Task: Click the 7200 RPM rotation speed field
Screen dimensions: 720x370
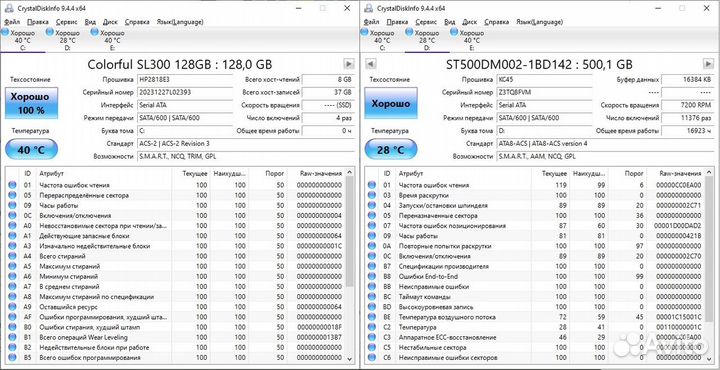Action: pyautogui.click(x=688, y=105)
